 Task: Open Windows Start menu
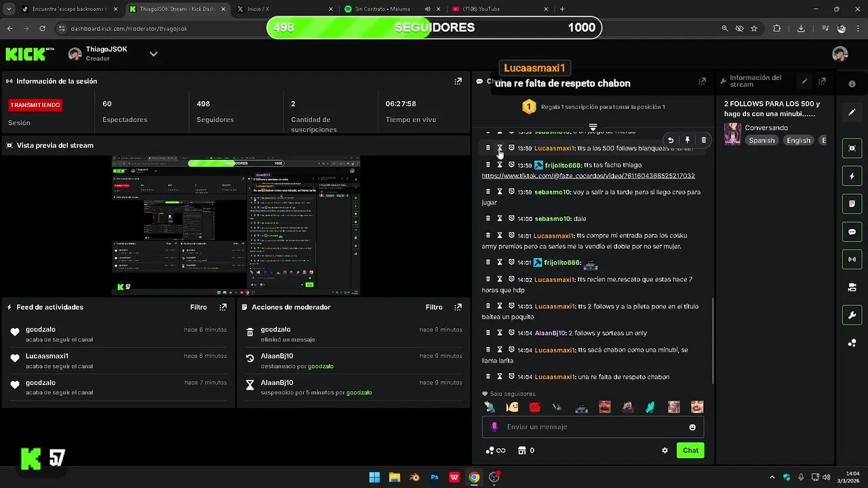374,477
